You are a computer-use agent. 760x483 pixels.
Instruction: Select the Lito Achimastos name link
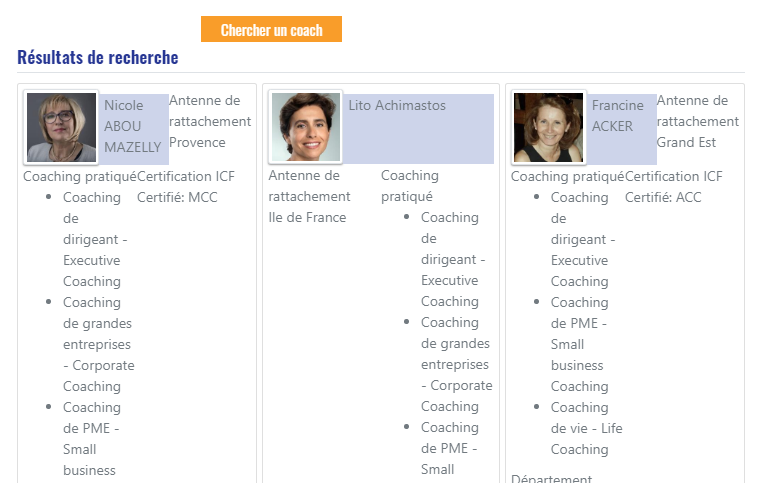pos(397,105)
